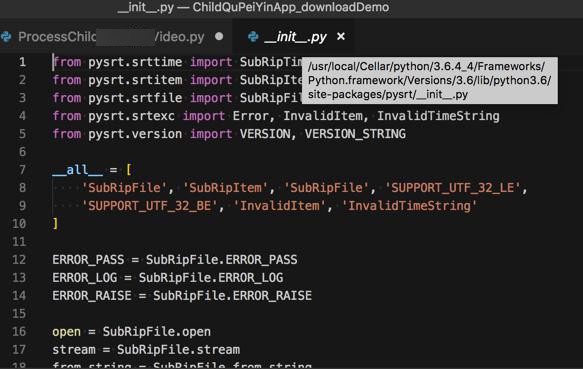Click line number 1 in the gutter
This screenshot has width=583, height=369.
[22, 62]
